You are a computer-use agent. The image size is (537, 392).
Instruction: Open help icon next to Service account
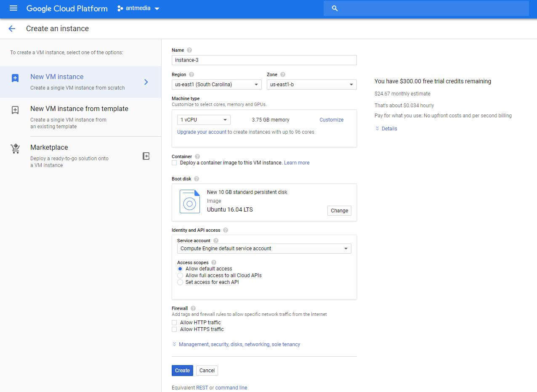[x=216, y=241]
